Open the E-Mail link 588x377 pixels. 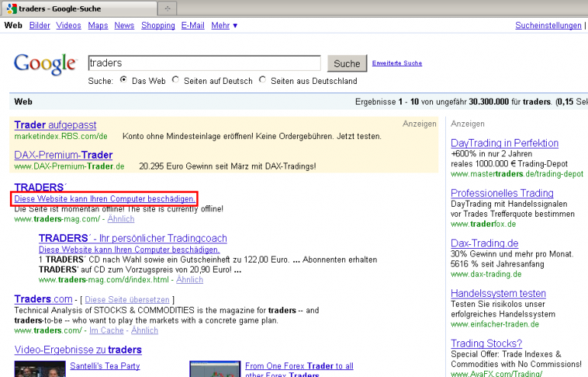click(192, 25)
